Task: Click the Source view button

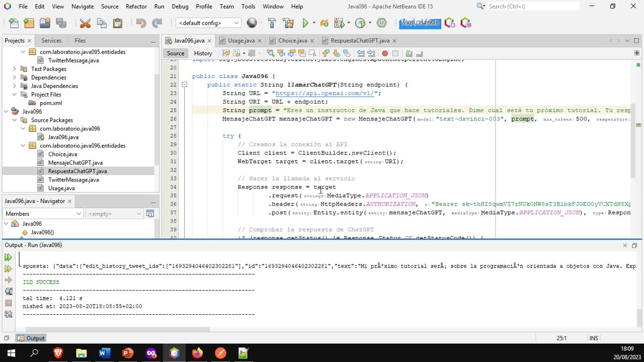Action: point(176,53)
